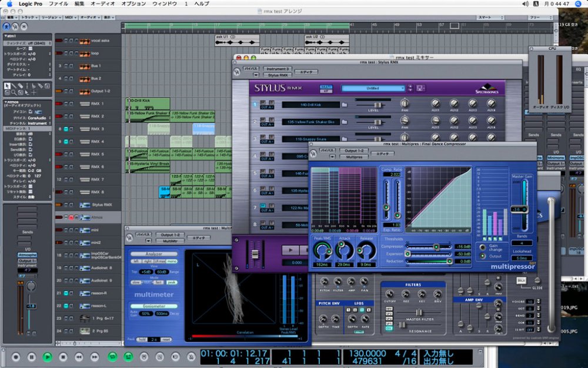This screenshot has height=368, width=588.
Task: Toggle the ループ (loop) checkbox
Action: pos(31,48)
